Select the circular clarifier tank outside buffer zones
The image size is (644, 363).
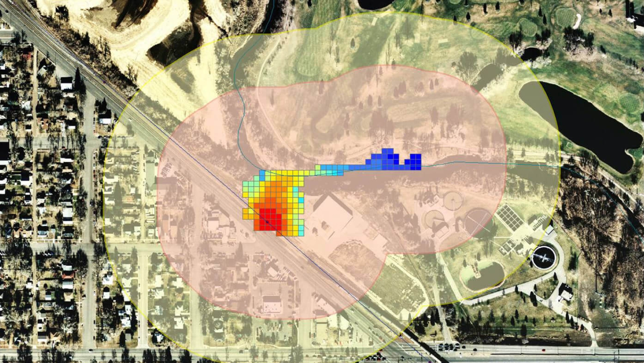point(543,257)
